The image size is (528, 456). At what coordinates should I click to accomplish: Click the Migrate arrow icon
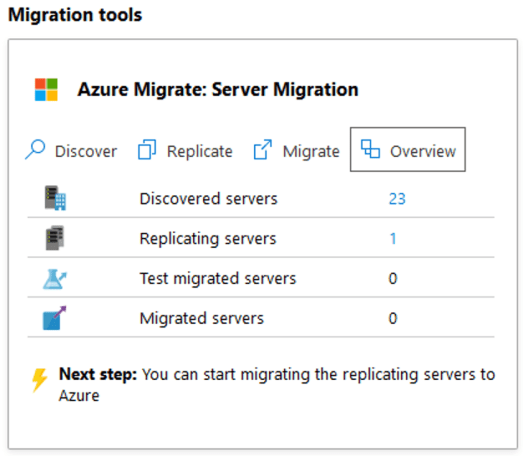pos(262,150)
